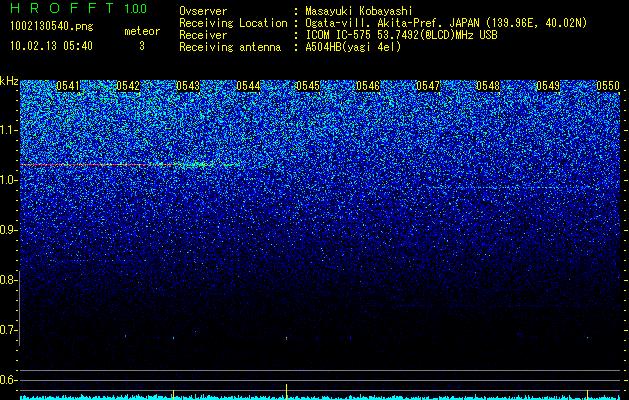Click the green fading echo near 0543
Screen dimensions: 629x400
click(207, 164)
